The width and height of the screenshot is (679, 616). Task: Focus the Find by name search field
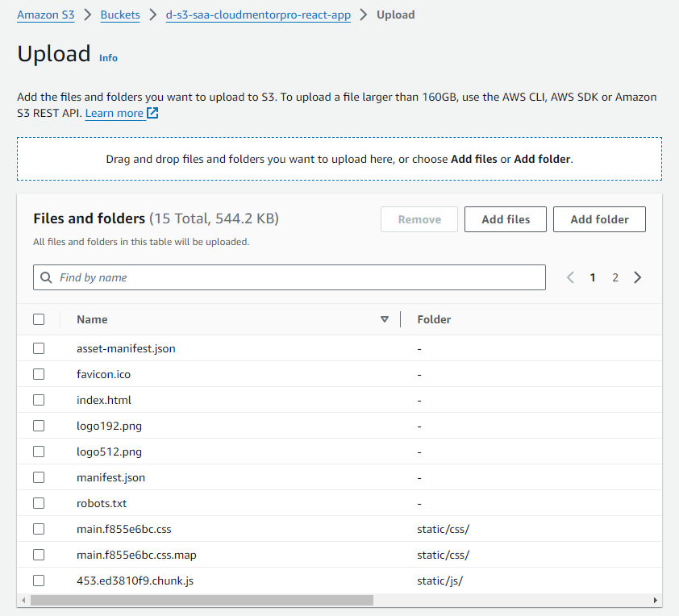click(298, 277)
